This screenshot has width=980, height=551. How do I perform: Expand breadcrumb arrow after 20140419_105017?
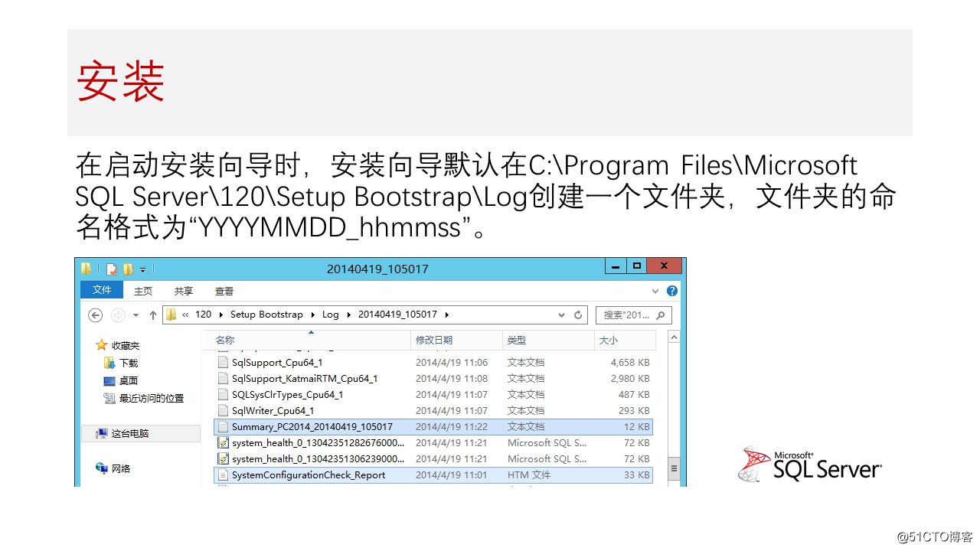447,315
